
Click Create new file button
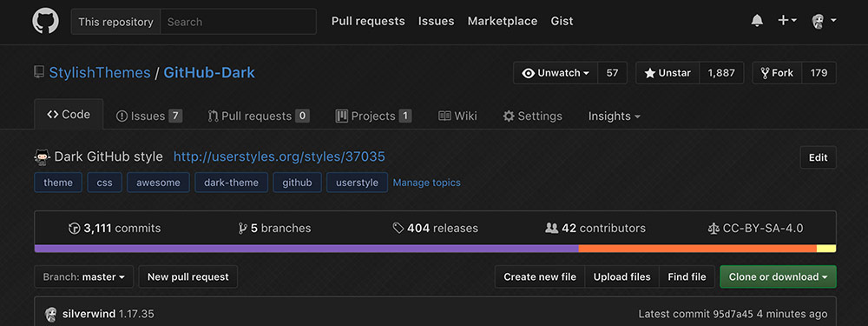pos(540,276)
